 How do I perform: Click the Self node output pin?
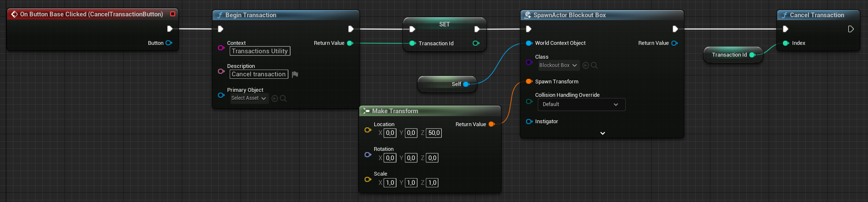(x=466, y=84)
